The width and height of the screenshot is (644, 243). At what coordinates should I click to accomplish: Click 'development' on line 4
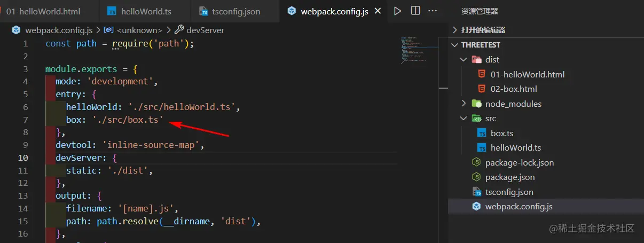coord(120,81)
